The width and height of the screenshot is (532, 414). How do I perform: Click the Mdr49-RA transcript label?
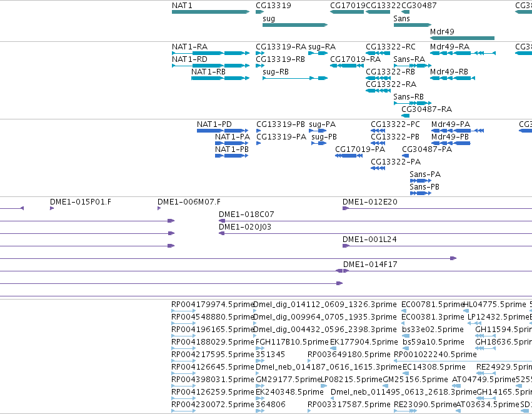point(450,47)
